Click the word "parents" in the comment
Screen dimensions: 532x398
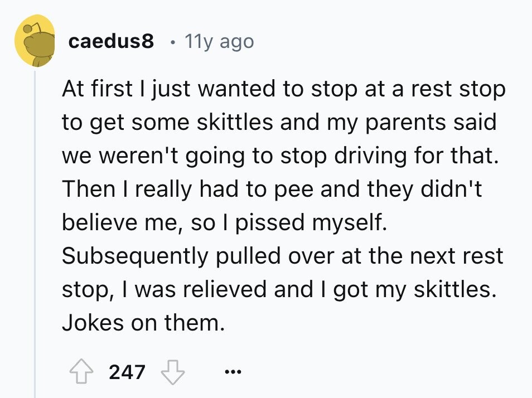coord(406,123)
